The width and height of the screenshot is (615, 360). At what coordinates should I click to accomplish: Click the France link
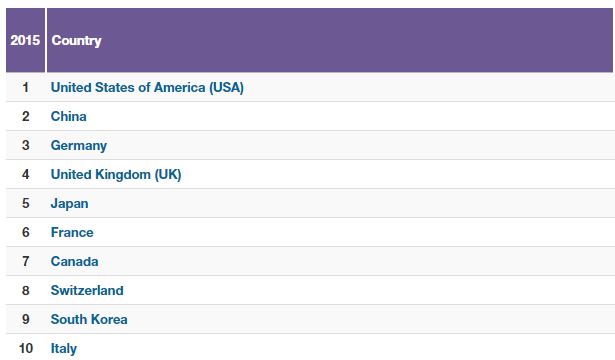72,232
